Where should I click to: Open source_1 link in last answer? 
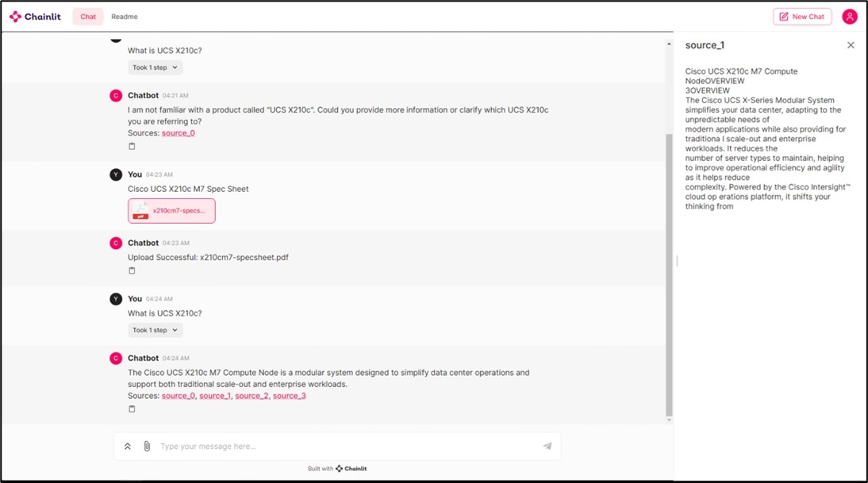[x=215, y=396]
